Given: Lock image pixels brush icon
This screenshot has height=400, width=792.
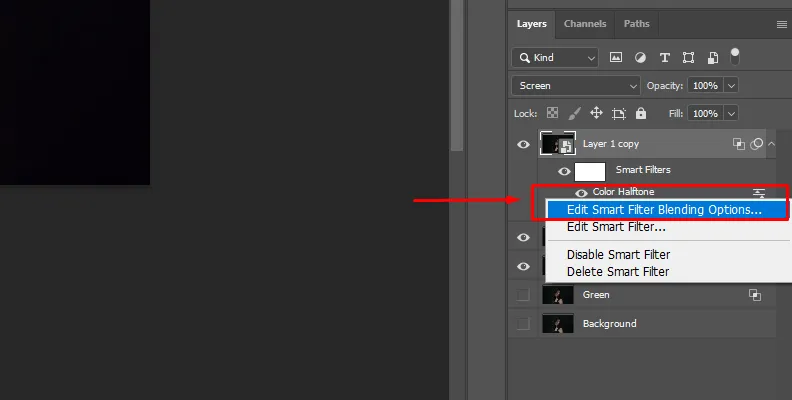Looking at the screenshot, I should pos(574,113).
